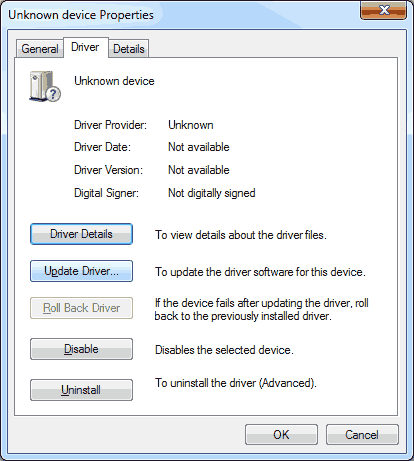Click the Unknown device Properties title bar text
The height and width of the screenshot is (461, 414).
coord(81,15)
